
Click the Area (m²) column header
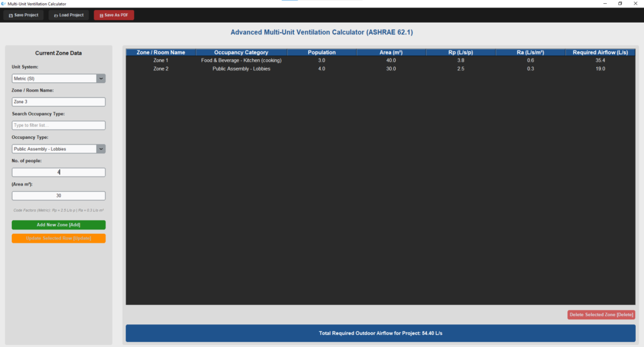coord(391,53)
